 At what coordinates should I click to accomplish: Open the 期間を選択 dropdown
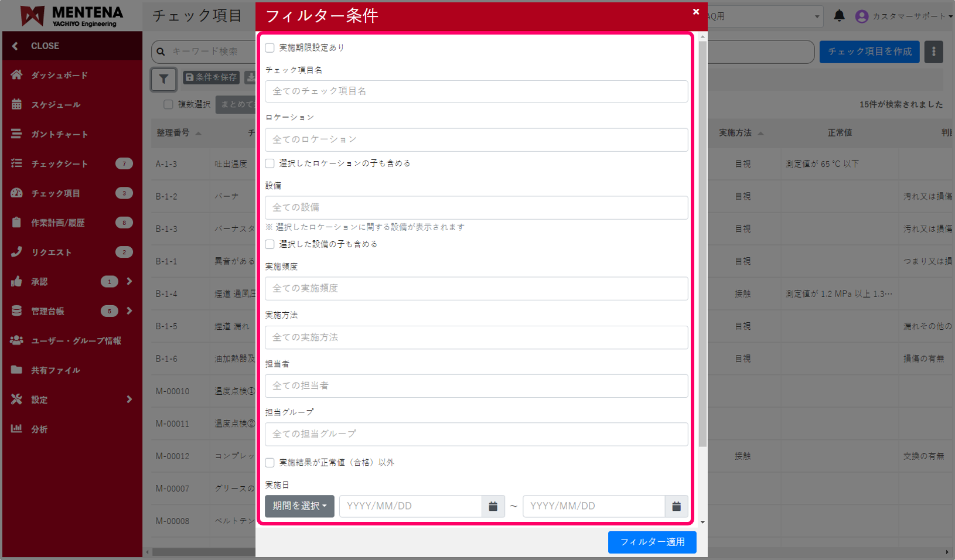(299, 506)
